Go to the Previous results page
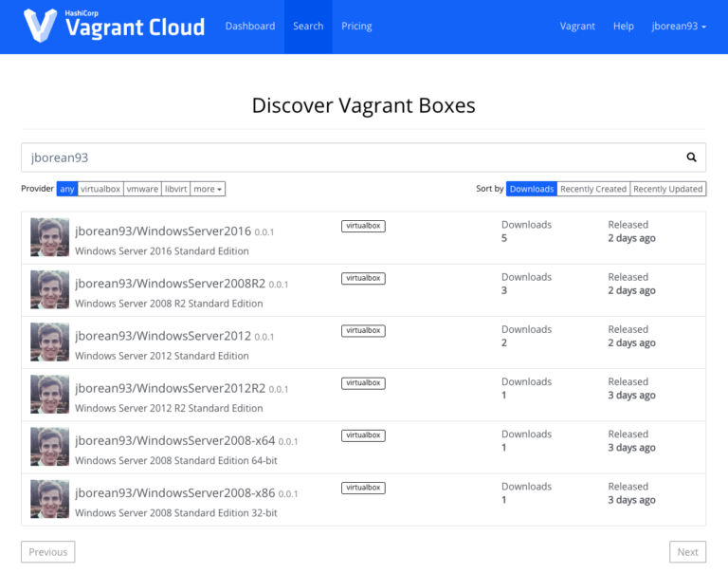 (47, 552)
